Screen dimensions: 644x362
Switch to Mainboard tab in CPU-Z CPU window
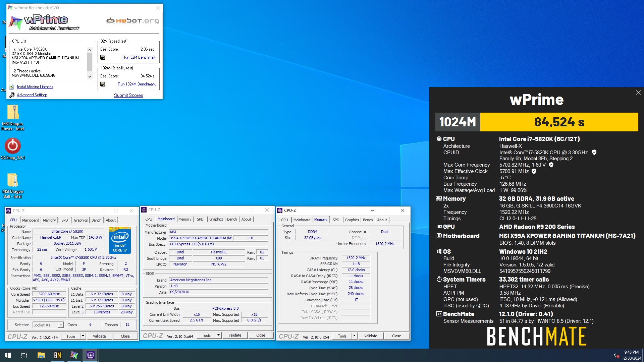pos(31,220)
